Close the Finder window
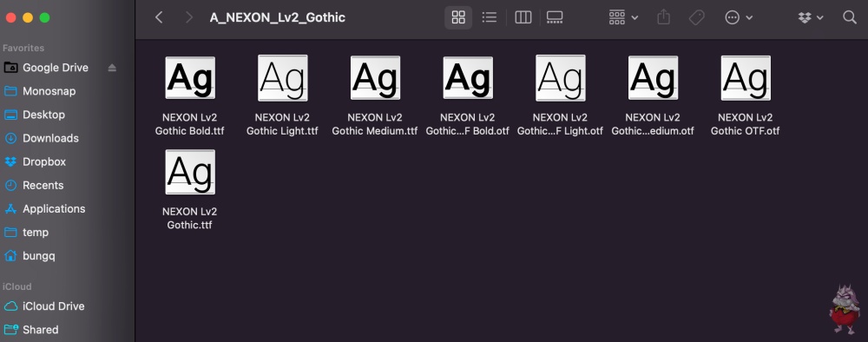The width and height of the screenshot is (868, 342). pos(10,17)
